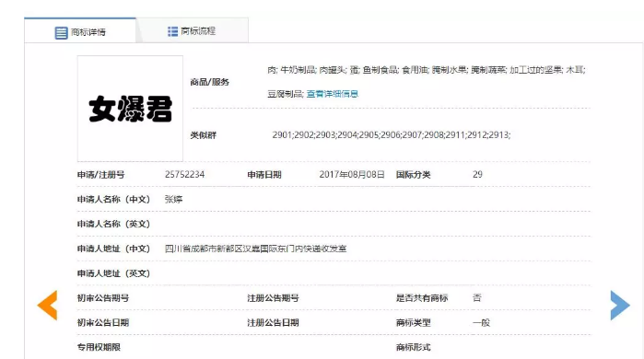Click the 商标类型 label

413,323
